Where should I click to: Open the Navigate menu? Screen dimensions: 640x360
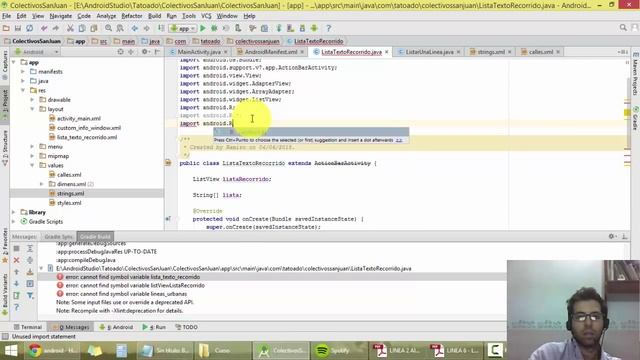click(60, 16)
